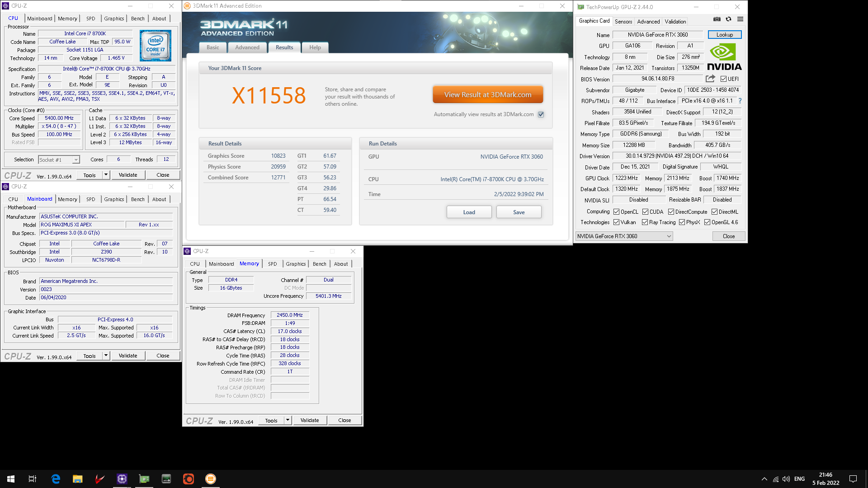Click the CPU-Z taskbar icon
The image size is (868, 488).
[x=122, y=479]
